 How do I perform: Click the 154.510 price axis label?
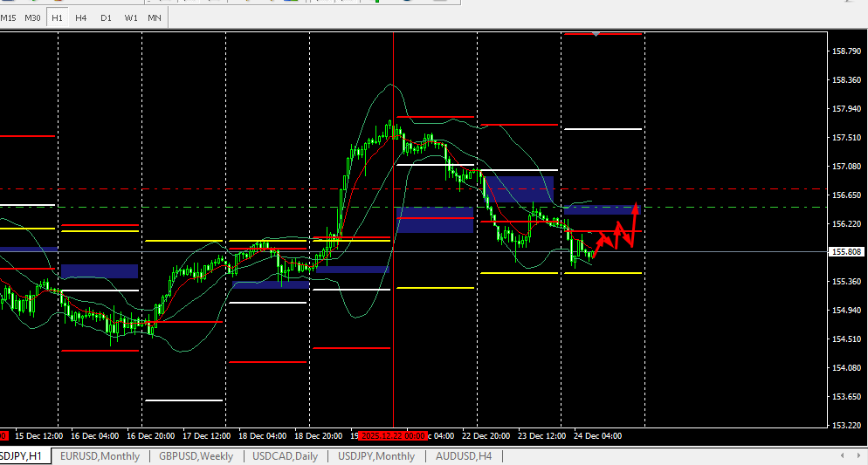(847, 338)
